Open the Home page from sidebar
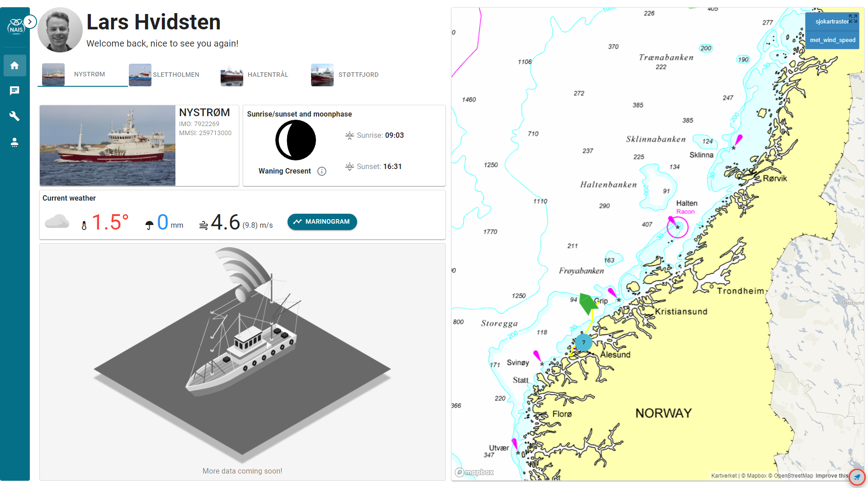Viewport: 868px width, 488px height. tap(14, 66)
